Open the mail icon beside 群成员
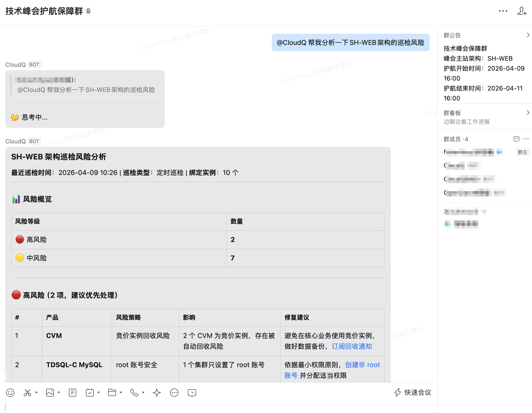Screen dimensions: 532x413 point(516,139)
